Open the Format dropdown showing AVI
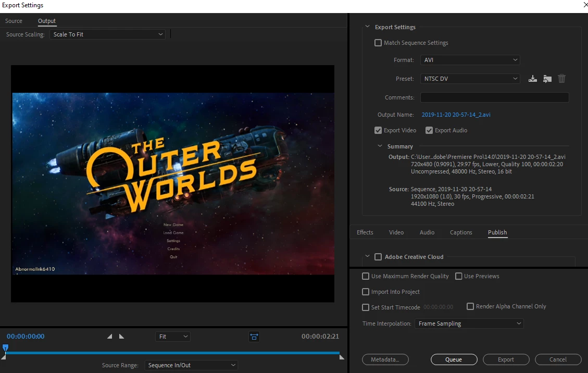The height and width of the screenshot is (373, 588). 470,60
